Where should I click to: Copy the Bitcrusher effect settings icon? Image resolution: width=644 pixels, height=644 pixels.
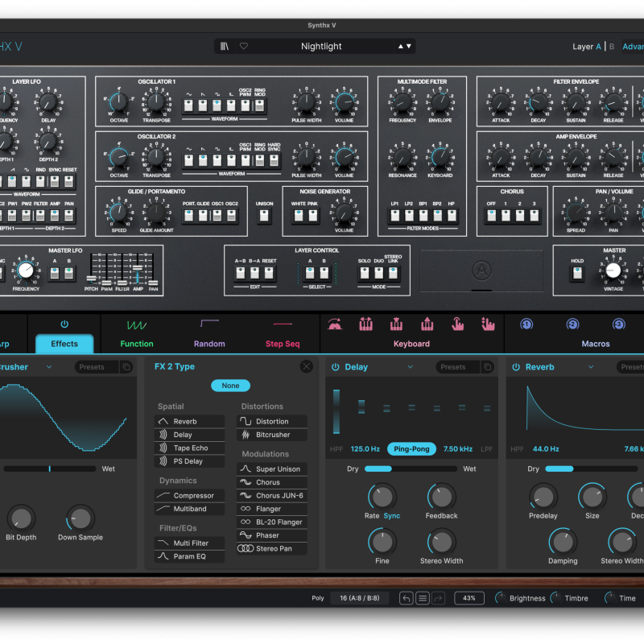(126, 367)
